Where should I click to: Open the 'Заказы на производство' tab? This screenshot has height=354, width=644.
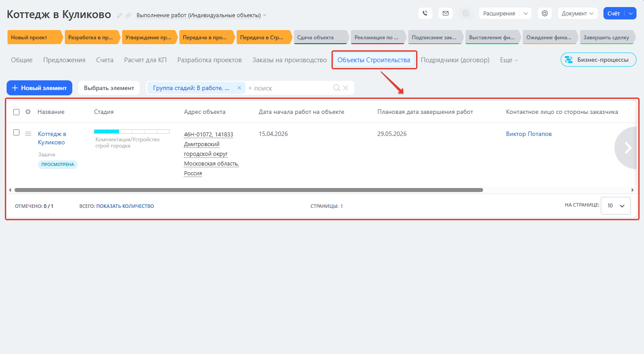click(x=290, y=60)
